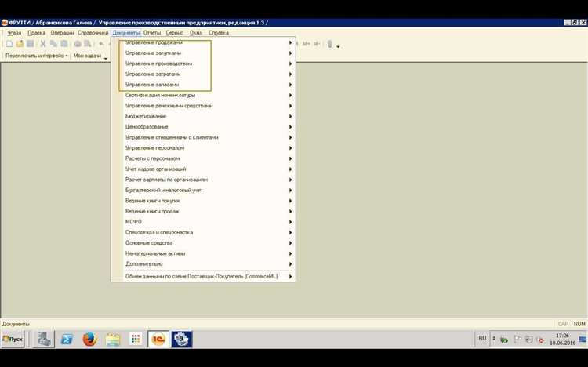Screen dimensions: 588x367
Task: Click the M+ calculator memory icon
Action: [x=307, y=44]
